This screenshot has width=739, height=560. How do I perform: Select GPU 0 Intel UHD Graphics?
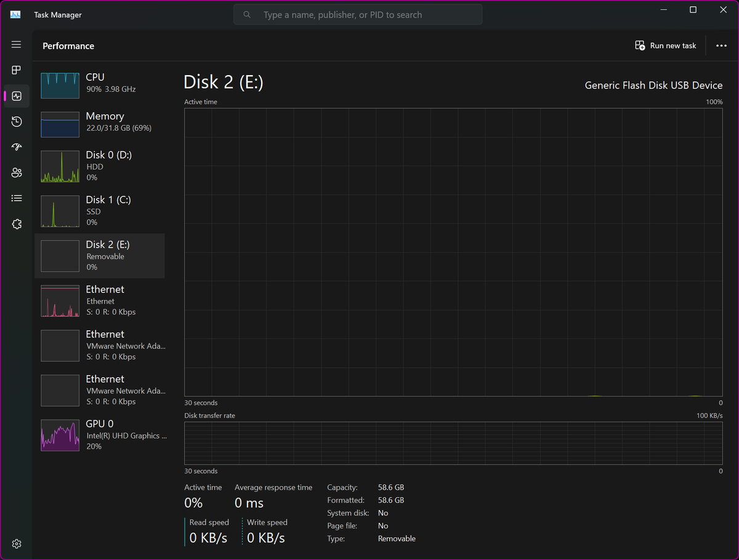(100, 435)
